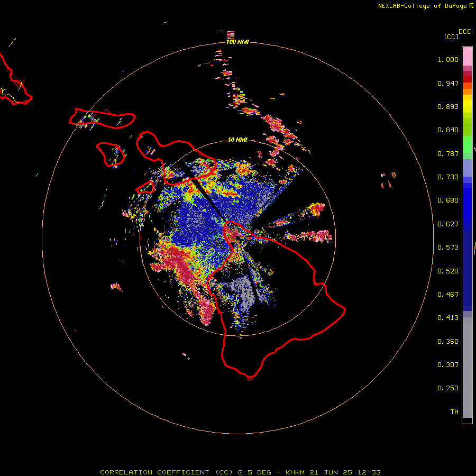Click the NEXLAB-College of DuPage title text
Screen dimensions: 476x476
(422, 6)
